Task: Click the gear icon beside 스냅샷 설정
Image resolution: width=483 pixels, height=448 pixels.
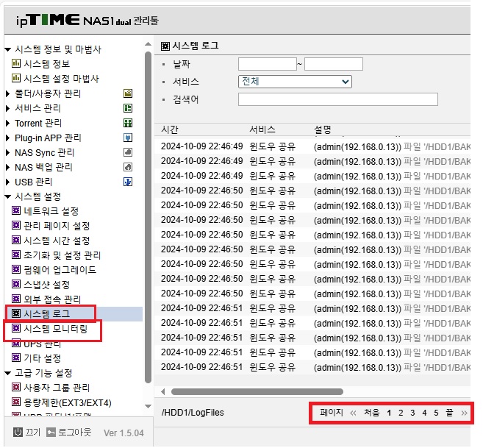Action: coord(16,284)
